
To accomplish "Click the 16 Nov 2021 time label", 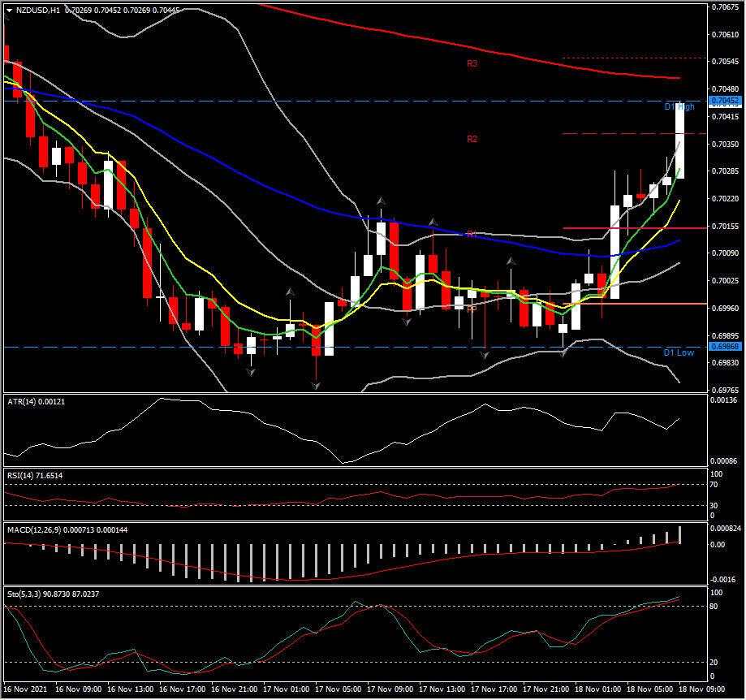I will (25, 689).
